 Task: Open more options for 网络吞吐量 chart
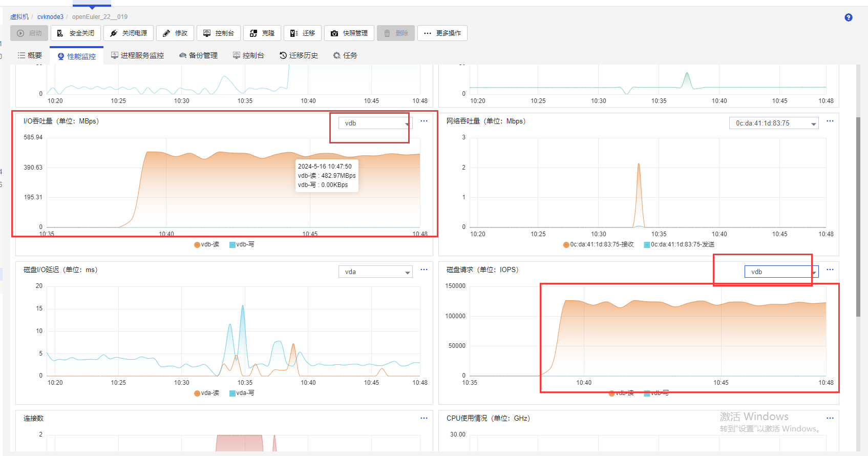point(830,121)
